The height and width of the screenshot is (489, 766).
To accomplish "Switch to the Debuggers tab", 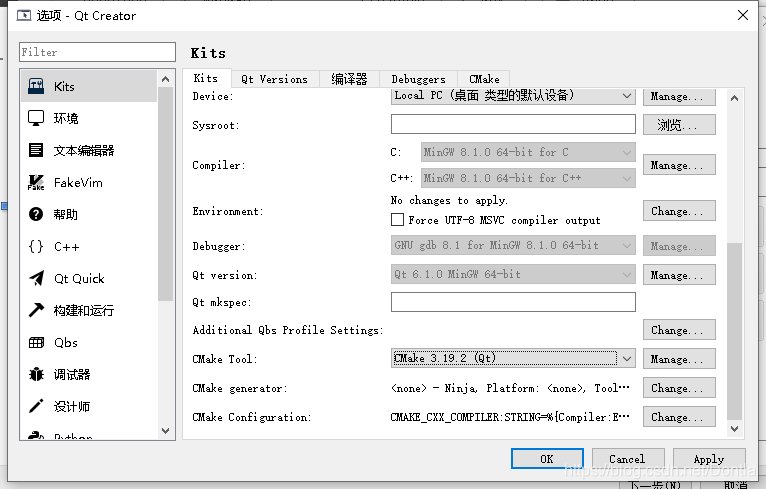I will (419, 79).
